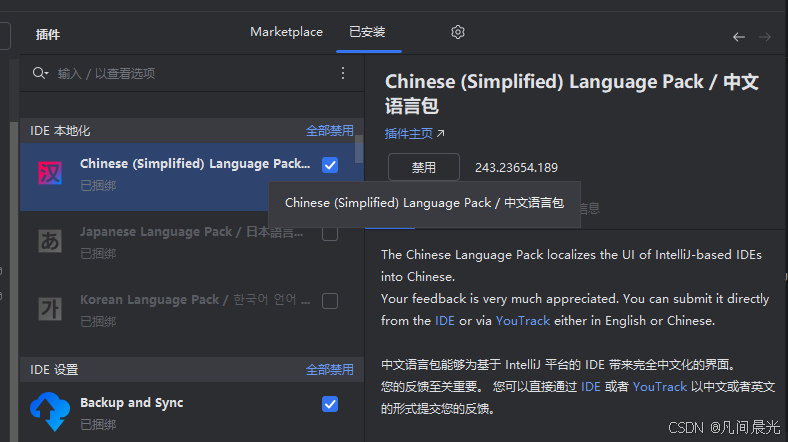Select the Japanese Language Pack row
Viewport: 788px width, 442px height.
point(191,245)
